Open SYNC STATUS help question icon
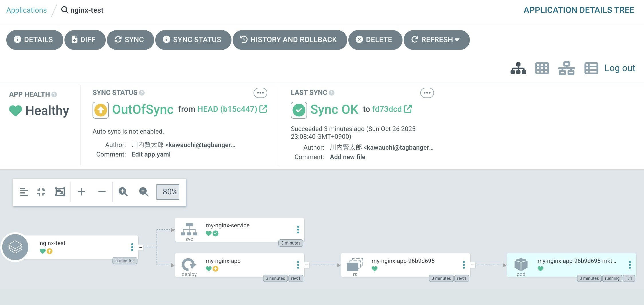The width and height of the screenshot is (644, 305). (142, 93)
